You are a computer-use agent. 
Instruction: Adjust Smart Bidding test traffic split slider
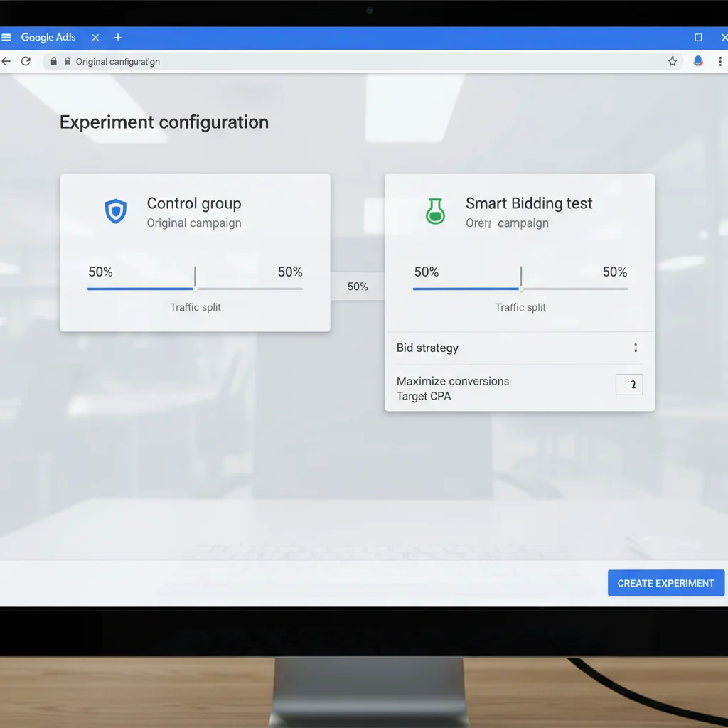point(520,289)
